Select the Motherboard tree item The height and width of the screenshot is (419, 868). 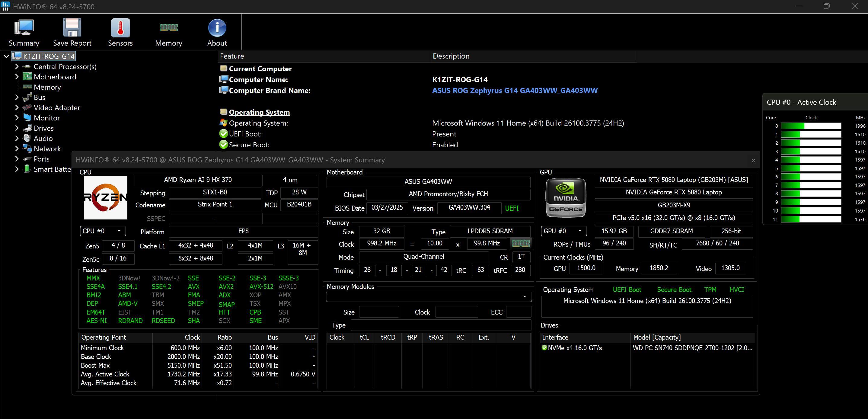[x=55, y=77]
